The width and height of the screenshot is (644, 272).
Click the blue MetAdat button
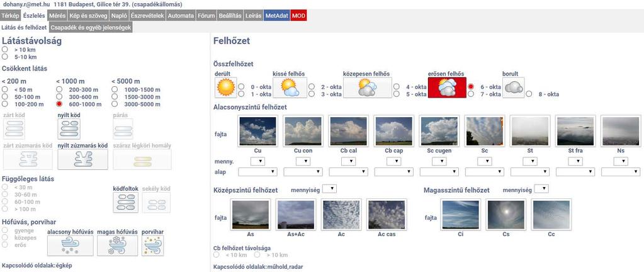pyautogui.click(x=277, y=16)
